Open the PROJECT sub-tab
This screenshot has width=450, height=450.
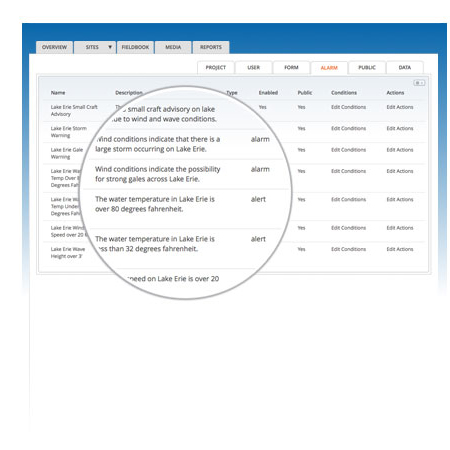pyautogui.click(x=216, y=67)
